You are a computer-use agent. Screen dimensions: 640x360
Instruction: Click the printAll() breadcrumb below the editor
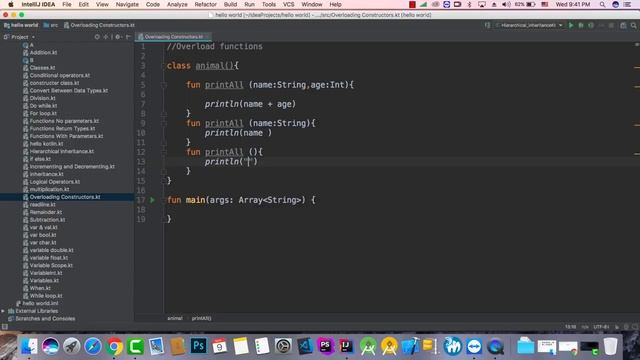coord(202,318)
